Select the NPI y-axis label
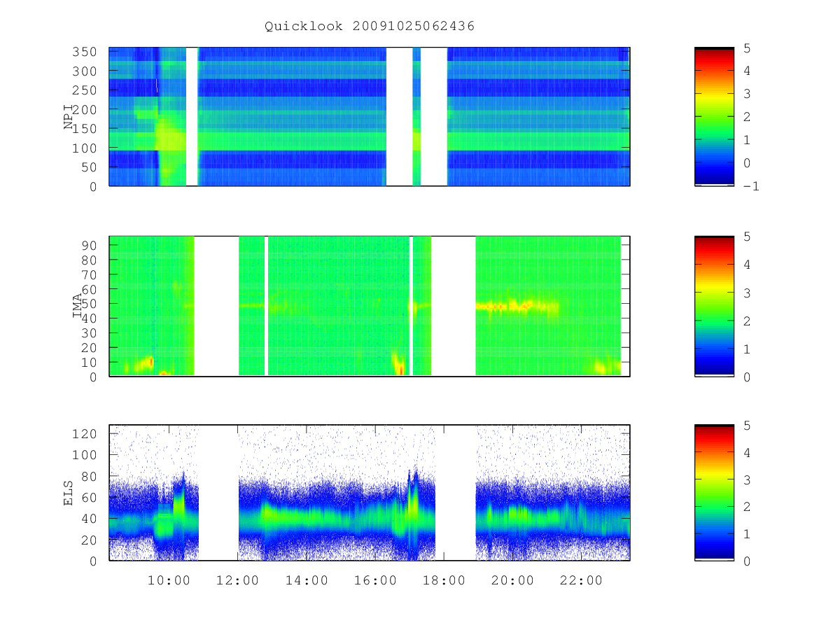 (x=69, y=117)
